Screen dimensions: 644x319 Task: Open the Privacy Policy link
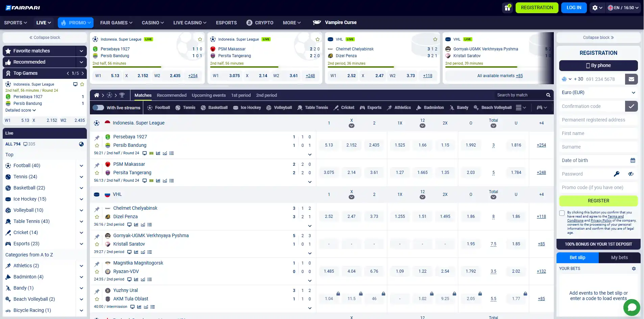click(601, 221)
